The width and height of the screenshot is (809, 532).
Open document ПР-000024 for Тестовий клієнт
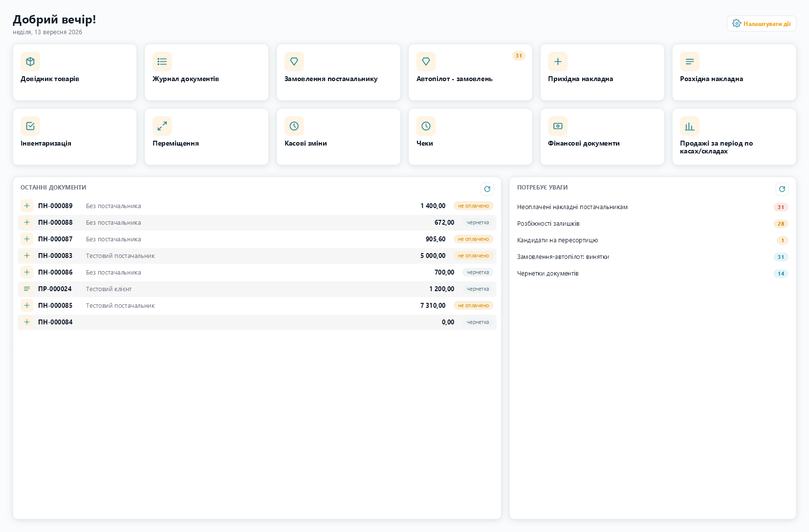(x=257, y=289)
